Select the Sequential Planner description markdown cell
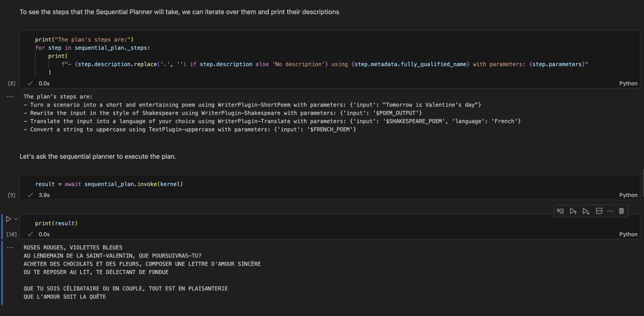 click(179, 12)
